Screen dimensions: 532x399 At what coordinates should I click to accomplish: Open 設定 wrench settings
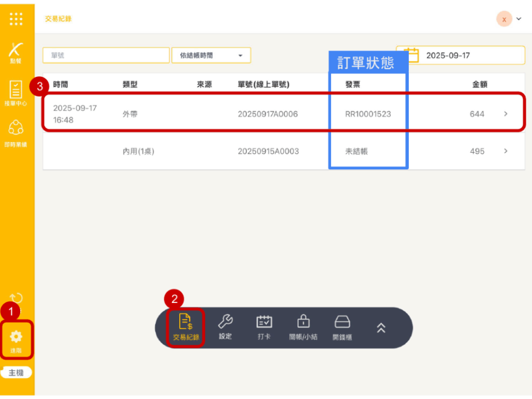225,328
